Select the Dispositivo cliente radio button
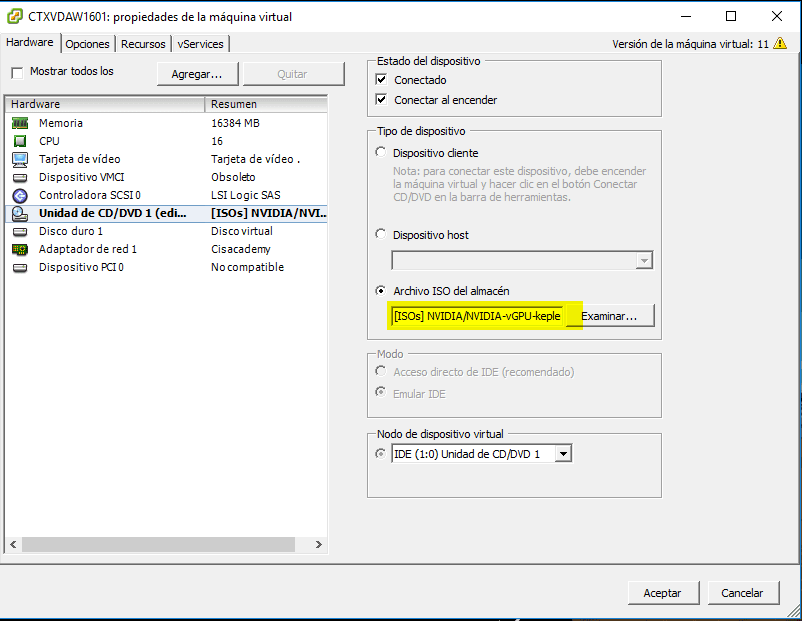 click(x=380, y=152)
